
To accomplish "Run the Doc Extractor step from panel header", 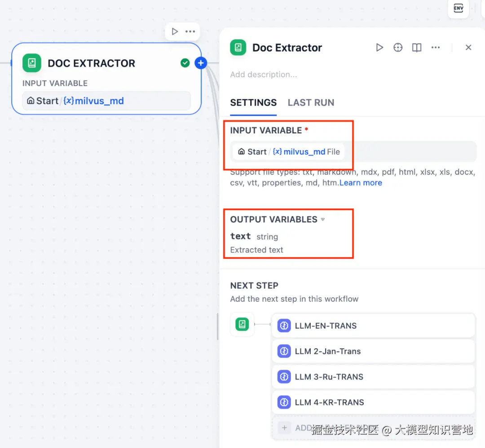I will click(379, 48).
